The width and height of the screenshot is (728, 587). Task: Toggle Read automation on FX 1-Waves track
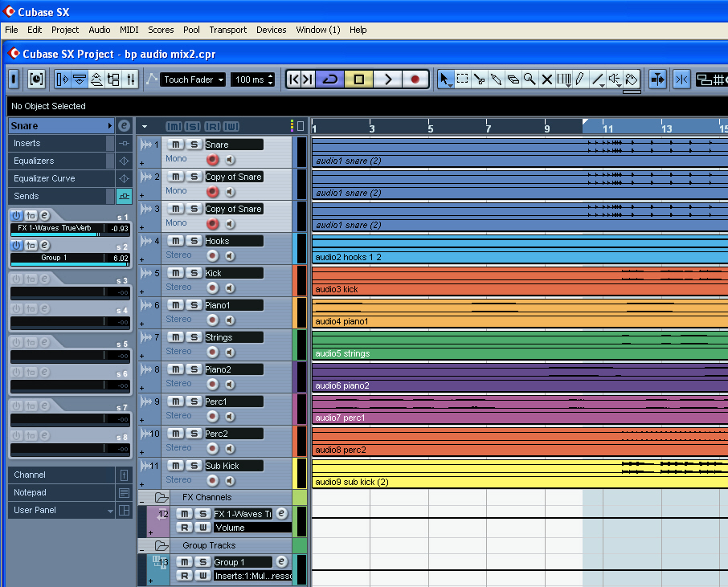[x=184, y=528]
